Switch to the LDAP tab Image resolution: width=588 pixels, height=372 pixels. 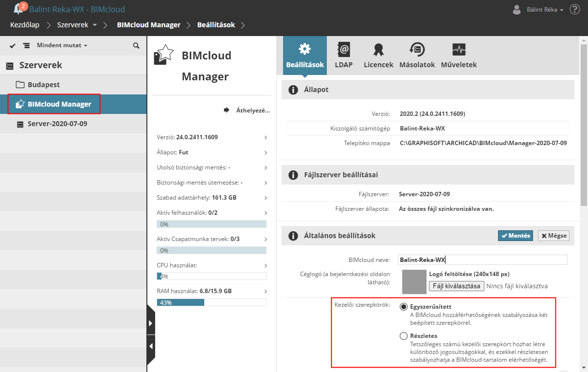pyautogui.click(x=343, y=56)
